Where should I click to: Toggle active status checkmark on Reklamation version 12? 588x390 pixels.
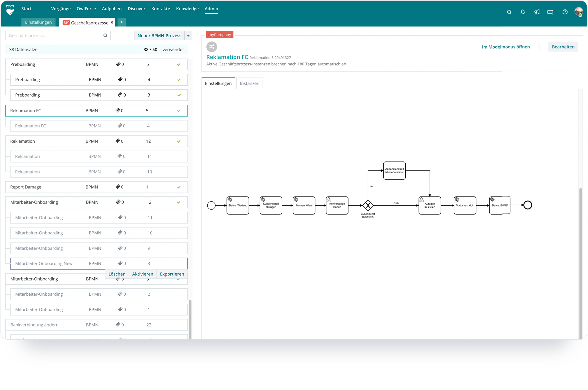(x=179, y=141)
